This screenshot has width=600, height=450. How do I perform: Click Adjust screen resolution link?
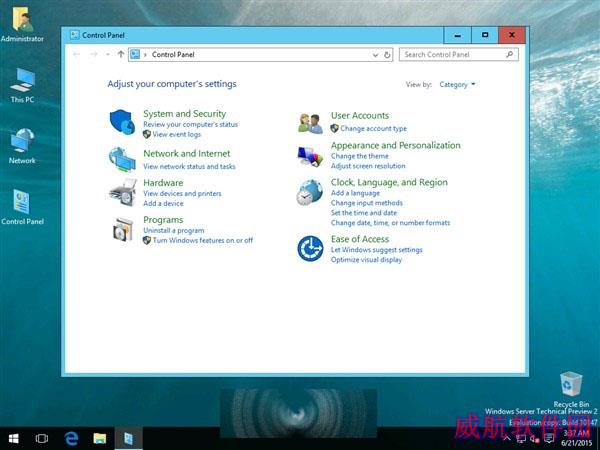pyautogui.click(x=368, y=166)
